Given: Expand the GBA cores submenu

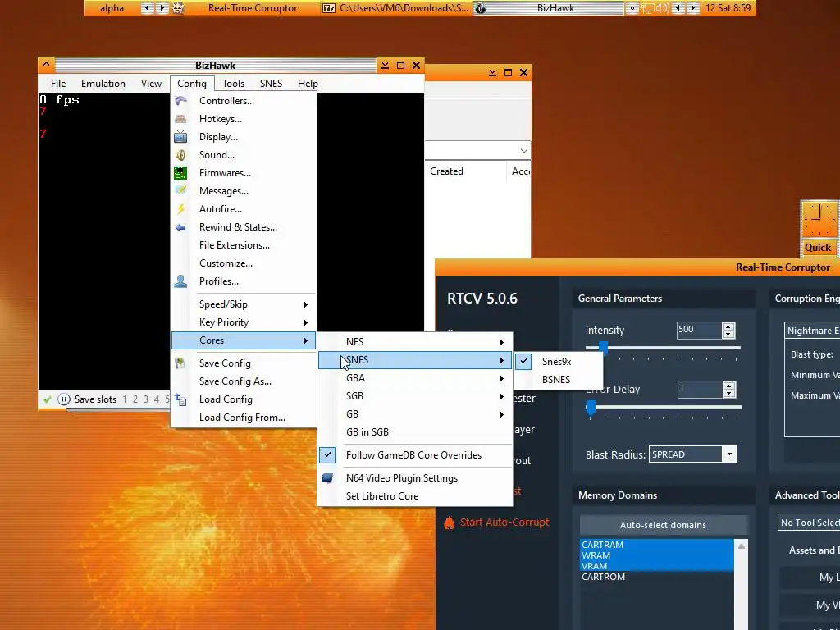Looking at the screenshot, I should click(414, 377).
